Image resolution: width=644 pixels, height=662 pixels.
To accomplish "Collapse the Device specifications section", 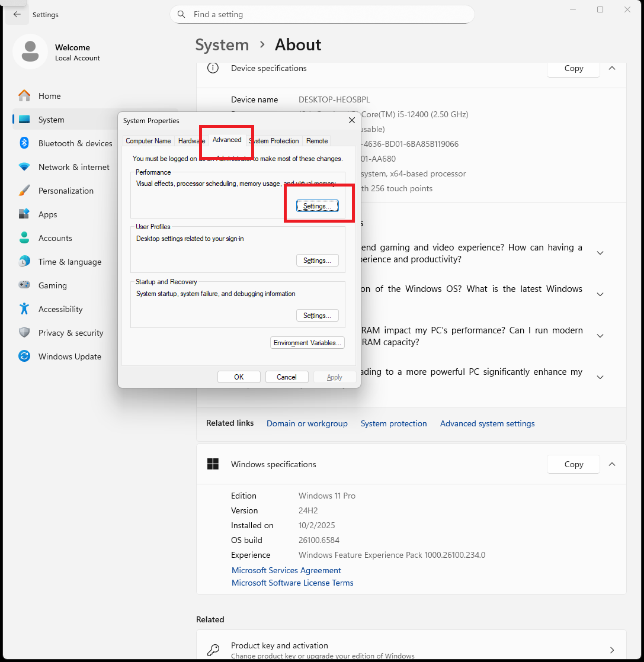I will coord(612,68).
